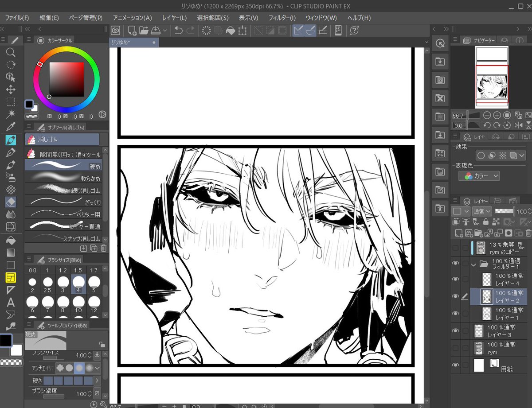Select the Move layer tool
The image size is (532, 408).
click(x=11, y=89)
